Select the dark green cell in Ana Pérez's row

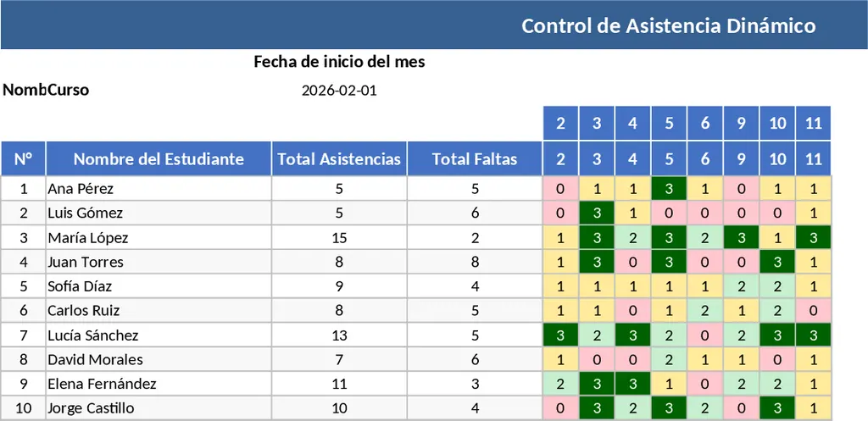point(669,189)
